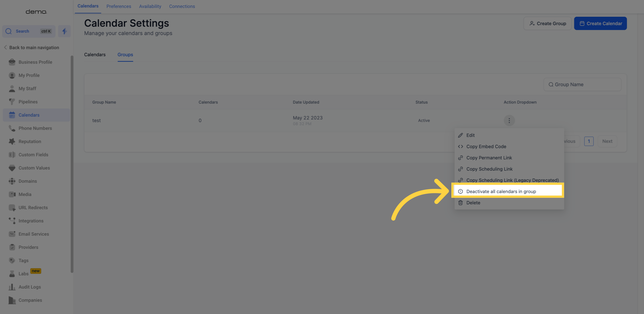644x314 pixels.
Task: Switch to the Preferences top tab
Action: coord(119,6)
